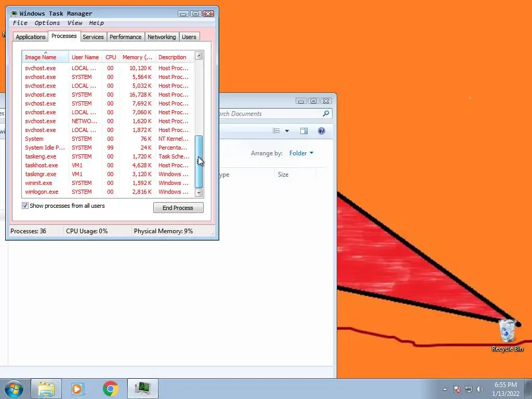Open the volume speaker tray icon
This screenshot has height=399, width=532.
(480, 389)
